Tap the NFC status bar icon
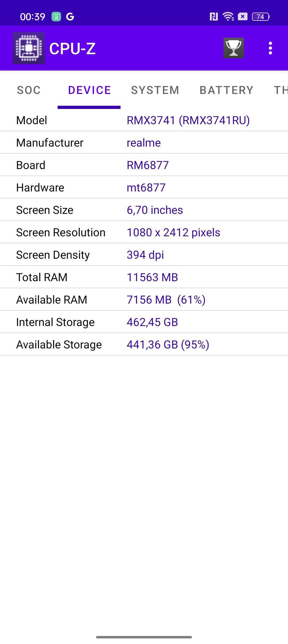Viewport: 288px width, 644px height. coord(214,17)
